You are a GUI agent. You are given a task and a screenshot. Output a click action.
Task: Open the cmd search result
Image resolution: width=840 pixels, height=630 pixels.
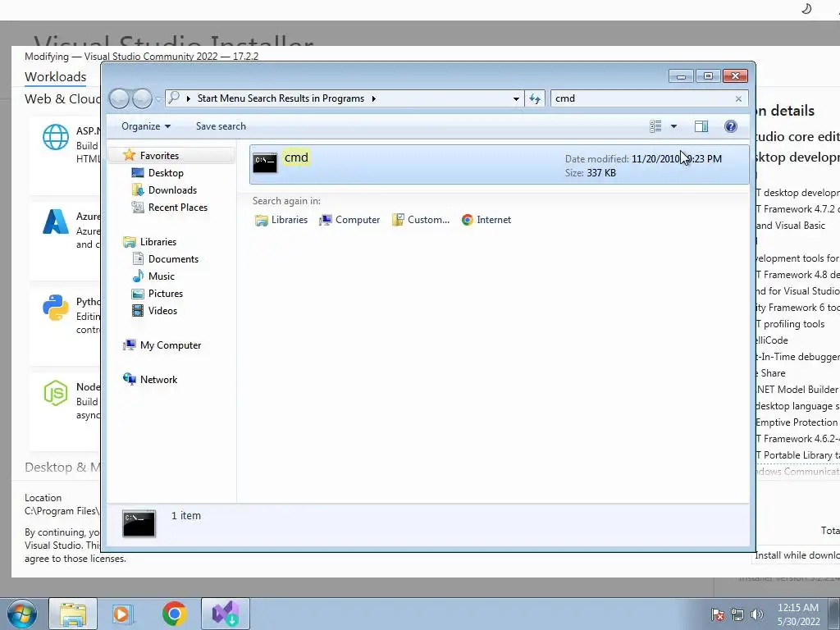(499, 164)
